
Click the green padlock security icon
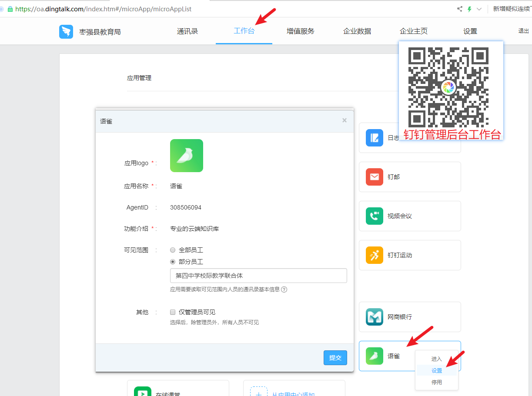10,9
